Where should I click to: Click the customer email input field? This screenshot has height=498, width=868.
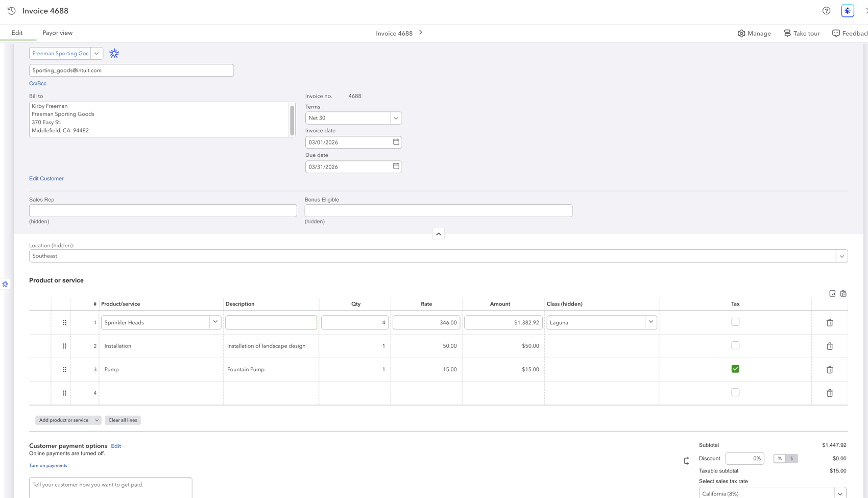tap(131, 70)
